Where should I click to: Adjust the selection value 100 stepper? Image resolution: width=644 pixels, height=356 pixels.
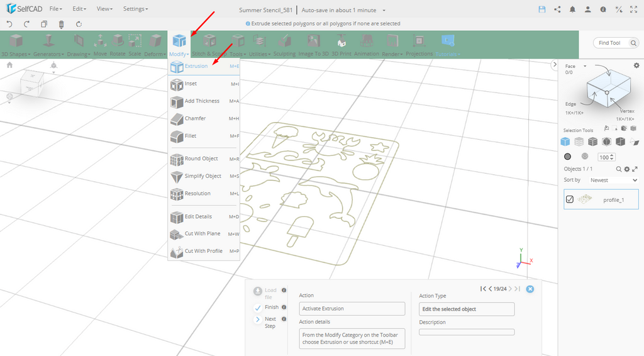pos(612,157)
